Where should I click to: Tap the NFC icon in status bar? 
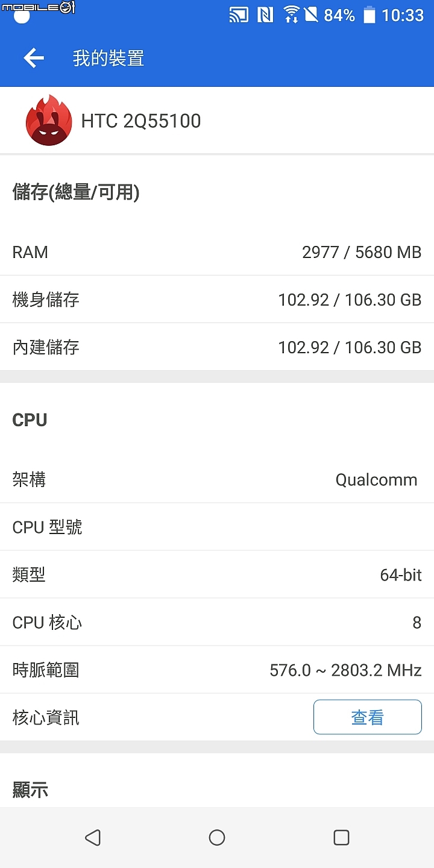[265, 14]
